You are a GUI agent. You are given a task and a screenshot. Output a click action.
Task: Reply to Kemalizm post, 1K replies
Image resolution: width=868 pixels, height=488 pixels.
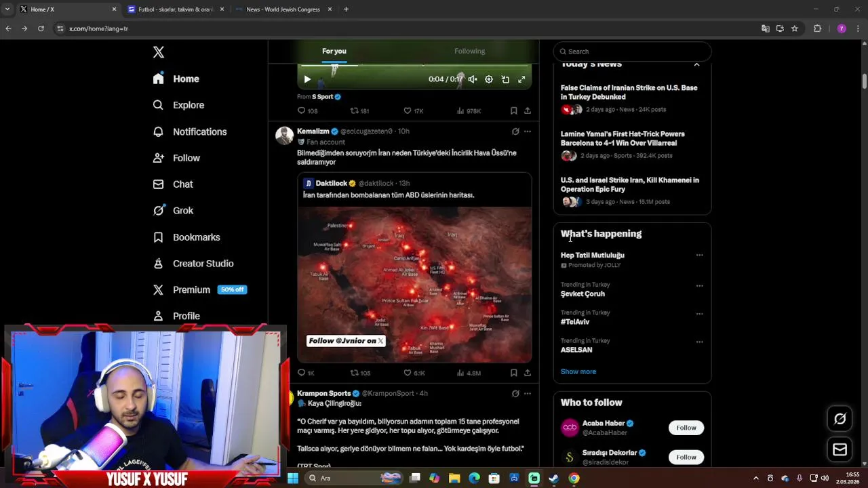[x=306, y=373]
